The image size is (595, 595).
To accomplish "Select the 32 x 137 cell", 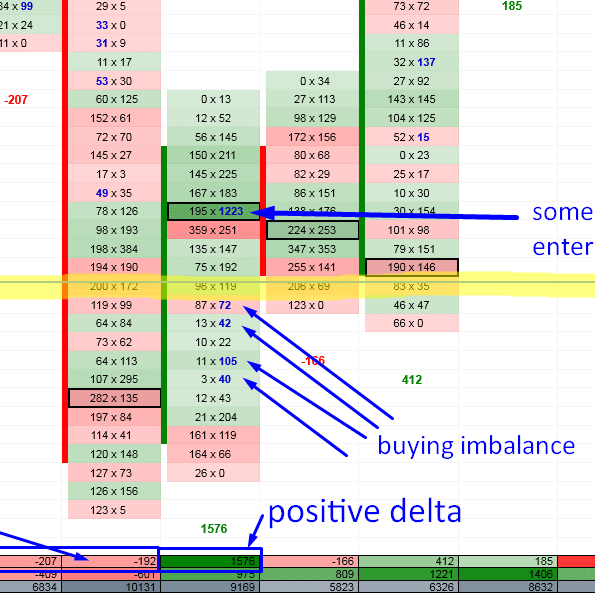I will tap(412, 62).
